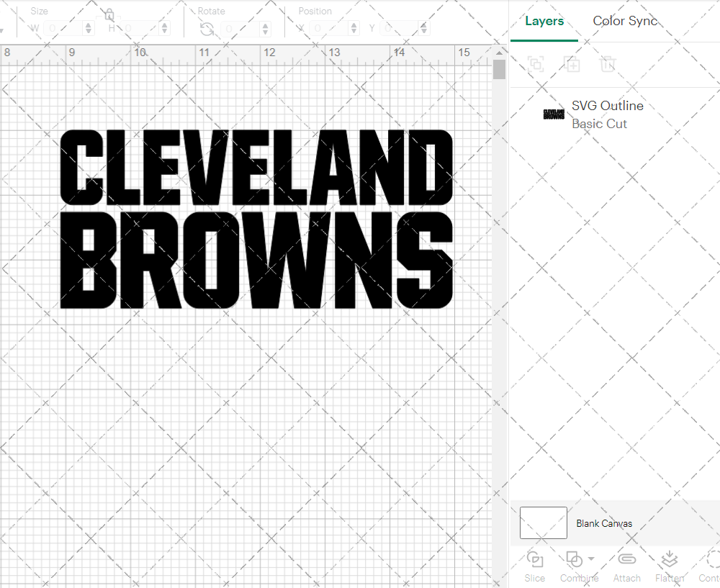Click the Width stepper arrows
The height and width of the screenshot is (588, 720).
89,29
